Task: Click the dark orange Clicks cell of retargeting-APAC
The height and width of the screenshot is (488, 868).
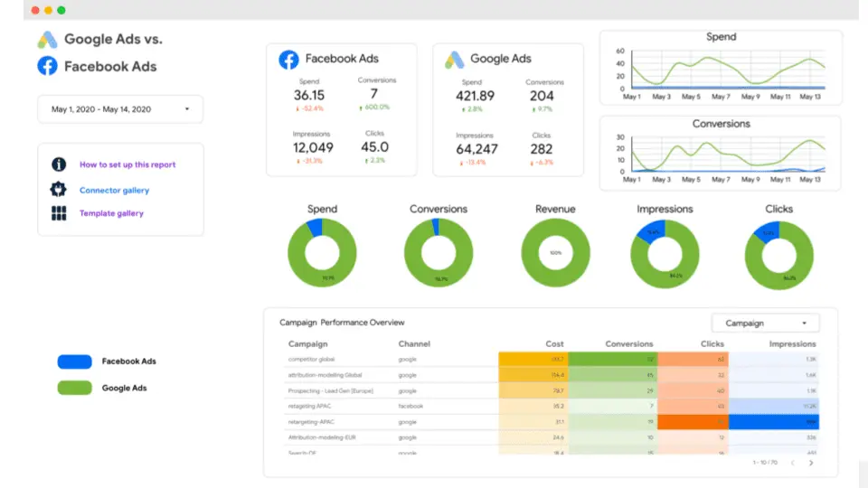Action: click(693, 422)
